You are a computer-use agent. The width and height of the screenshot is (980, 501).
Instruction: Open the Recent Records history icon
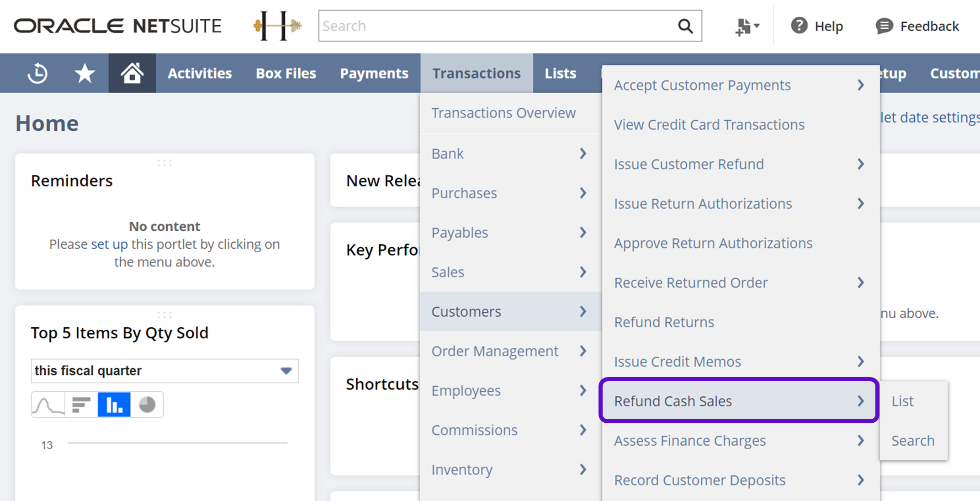(37, 73)
